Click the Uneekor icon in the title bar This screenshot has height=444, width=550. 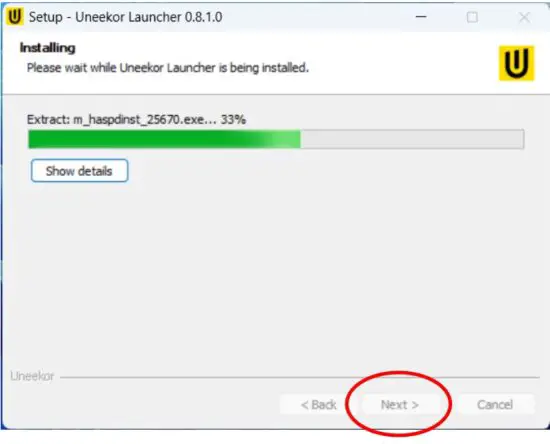pos(15,16)
